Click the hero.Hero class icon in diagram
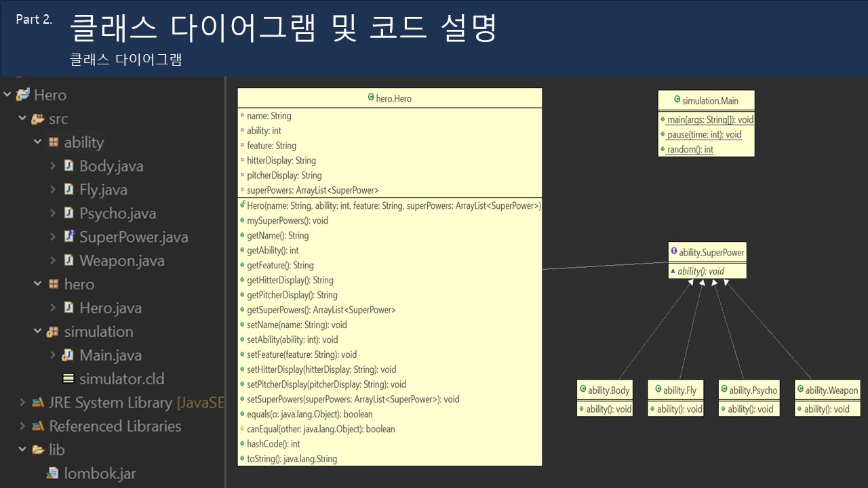Screen dimensions: 868x488 371,98
